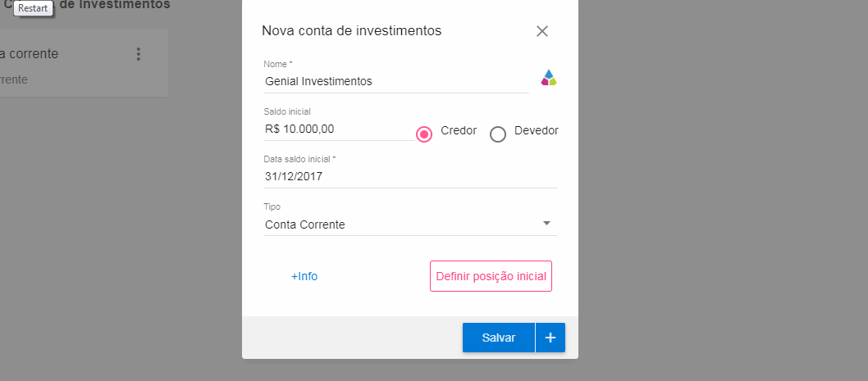
Task: Click the Restart button
Action: click(34, 7)
